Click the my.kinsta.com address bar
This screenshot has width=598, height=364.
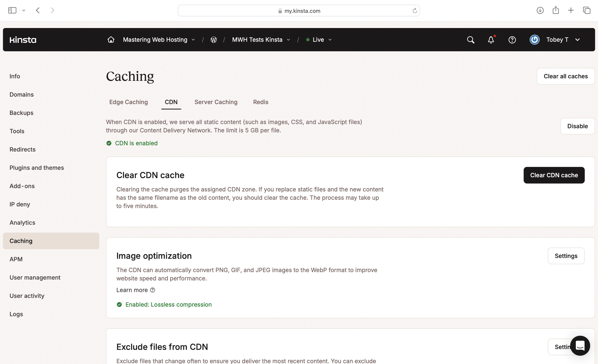tap(302, 11)
